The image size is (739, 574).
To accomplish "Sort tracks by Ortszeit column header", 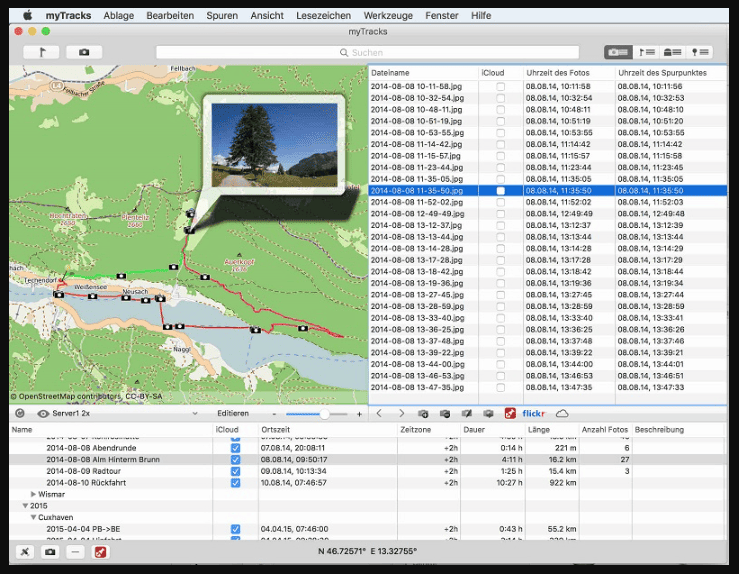I will point(328,430).
